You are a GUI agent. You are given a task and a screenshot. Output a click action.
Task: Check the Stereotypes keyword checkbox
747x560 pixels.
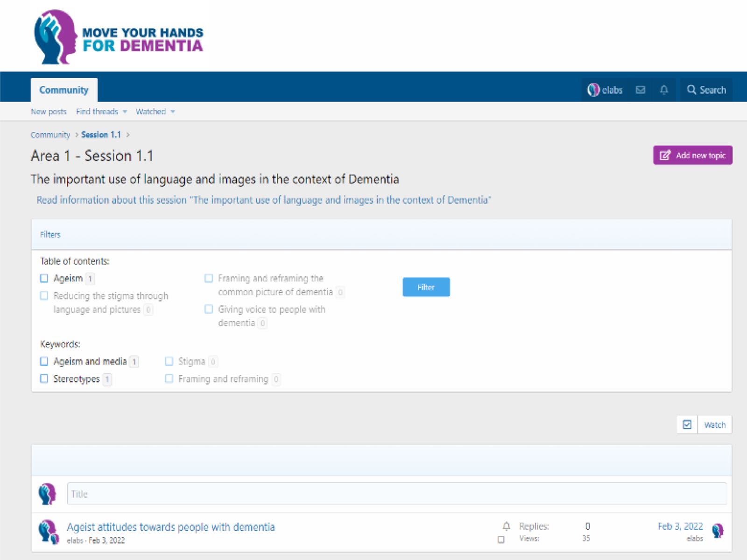[44, 378]
